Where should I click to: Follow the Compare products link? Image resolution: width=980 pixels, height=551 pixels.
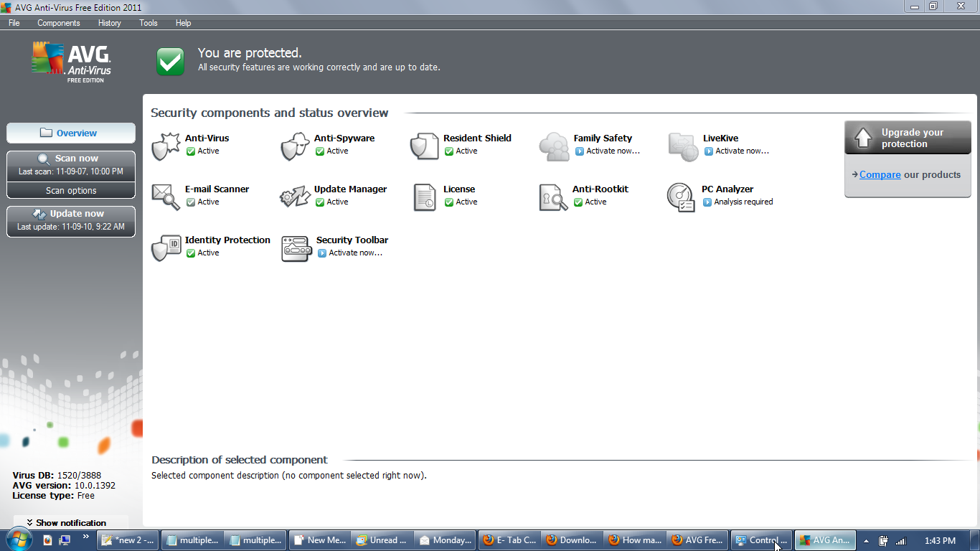click(x=880, y=174)
